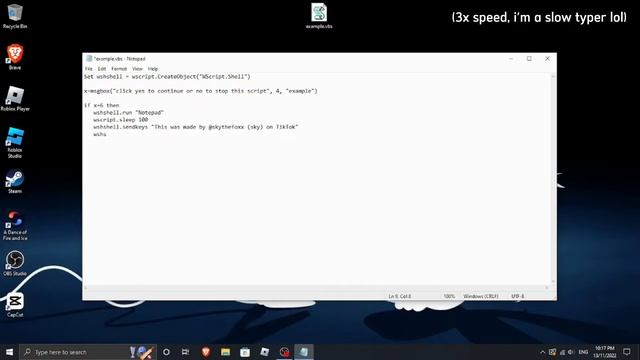Image resolution: width=640 pixels, height=360 pixels.
Task: Click the Cortana circle taskbar icon
Action: coord(166,352)
